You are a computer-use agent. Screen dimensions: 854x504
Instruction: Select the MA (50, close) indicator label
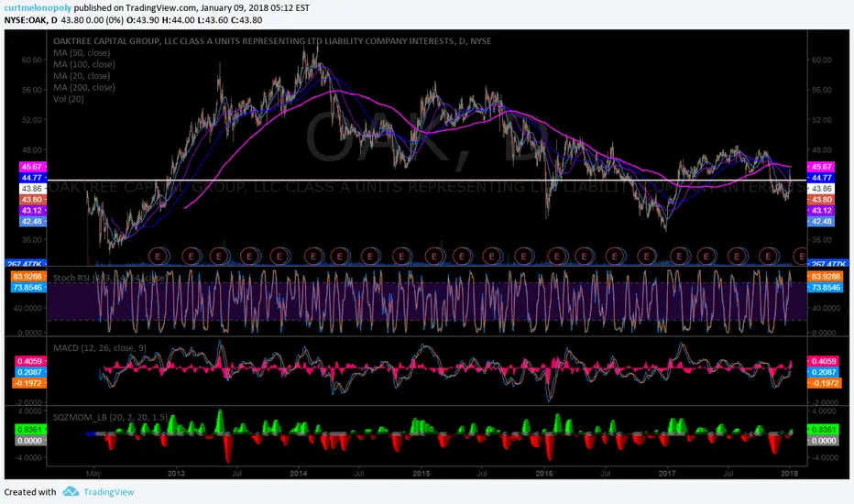[82, 53]
